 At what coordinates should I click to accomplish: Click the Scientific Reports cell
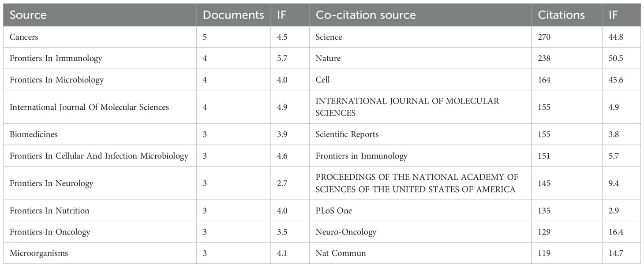coord(347,134)
